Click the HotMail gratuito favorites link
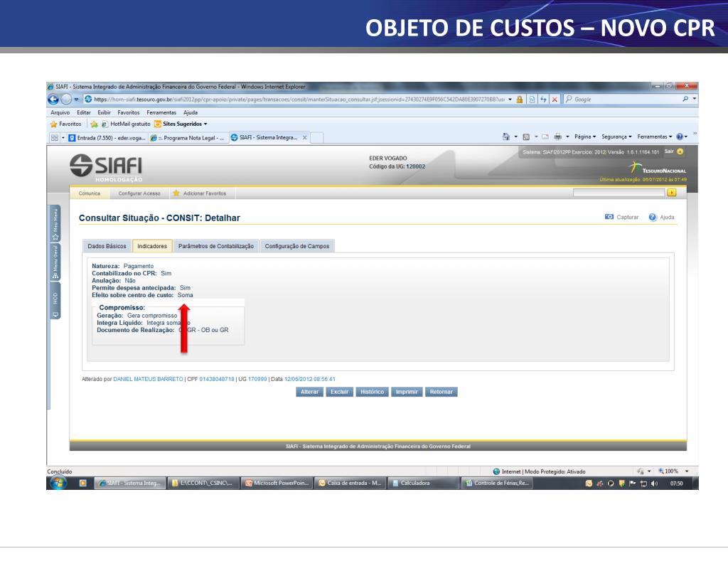728x588 pixels. click(127, 124)
